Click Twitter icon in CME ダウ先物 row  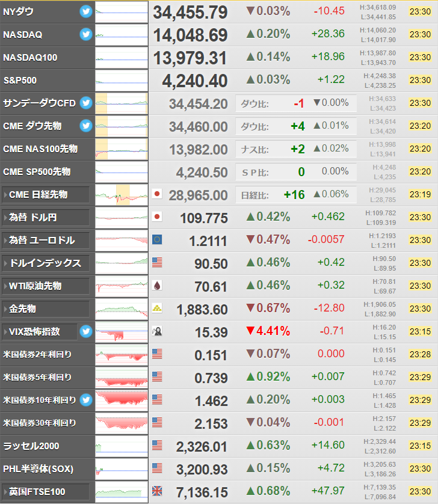coord(86,126)
